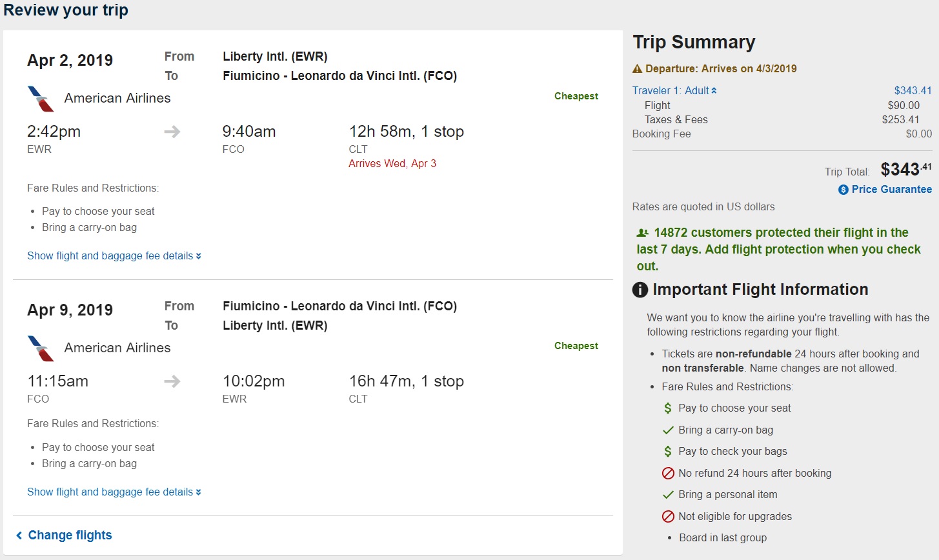Click the prohibited icon beside Not eligible for upgrades

[x=668, y=517]
